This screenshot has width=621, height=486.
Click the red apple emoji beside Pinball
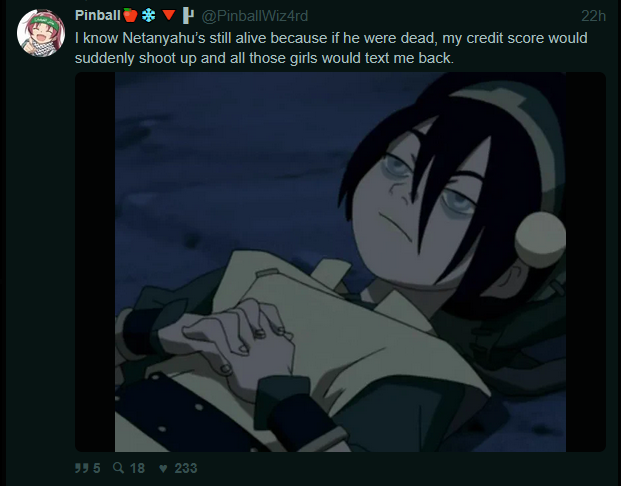coord(130,15)
